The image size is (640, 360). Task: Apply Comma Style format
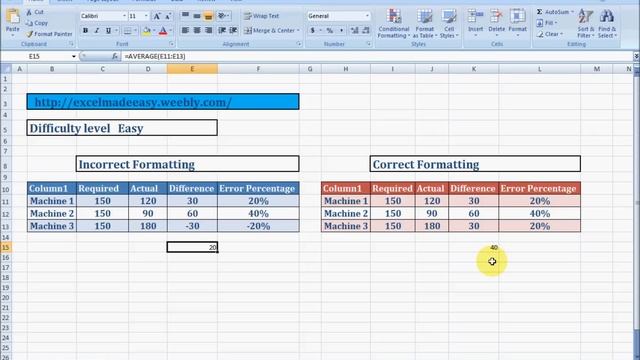coord(341,31)
